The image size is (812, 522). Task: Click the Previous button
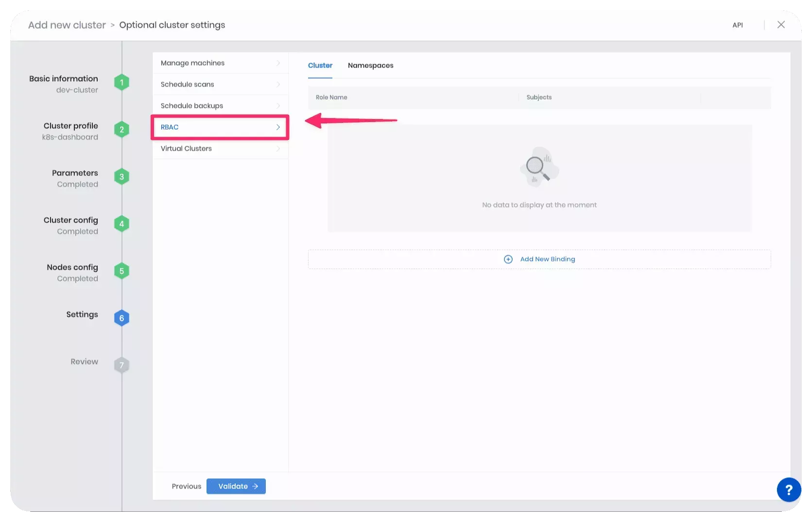tap(186, 486)
